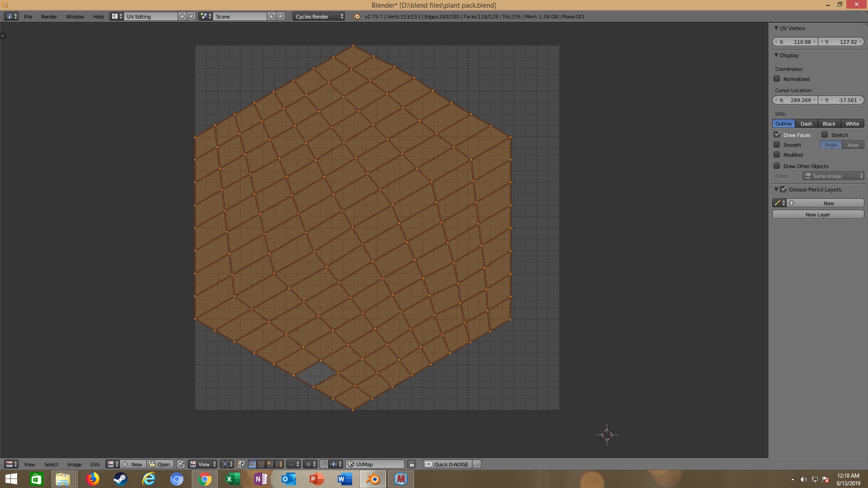This screenshot has width=868, height=488.
Task: Open the UVs menu
Action: pos(95,464)
